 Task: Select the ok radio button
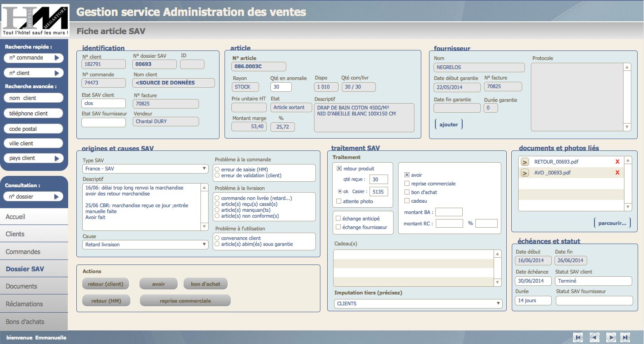(x=340, y=191)
